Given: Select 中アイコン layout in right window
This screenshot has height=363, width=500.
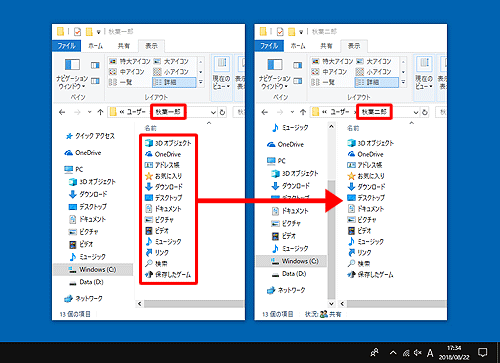Looking at the screenshot, I should pyautogui.click(x=330, y=72).
